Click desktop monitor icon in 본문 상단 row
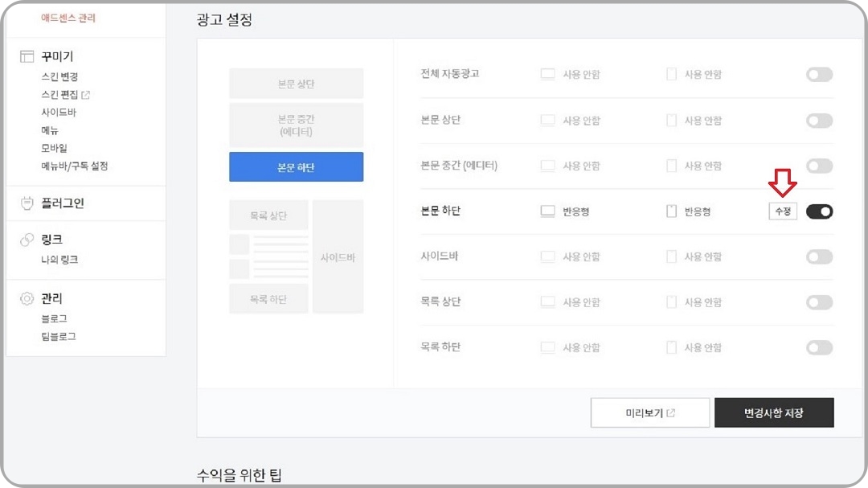 (547, 121)
